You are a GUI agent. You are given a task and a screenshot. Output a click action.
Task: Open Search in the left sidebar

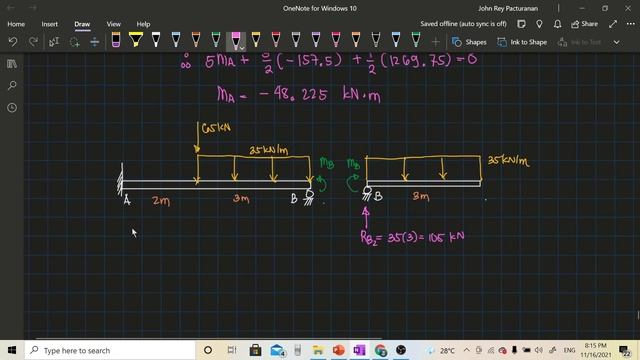12,86
